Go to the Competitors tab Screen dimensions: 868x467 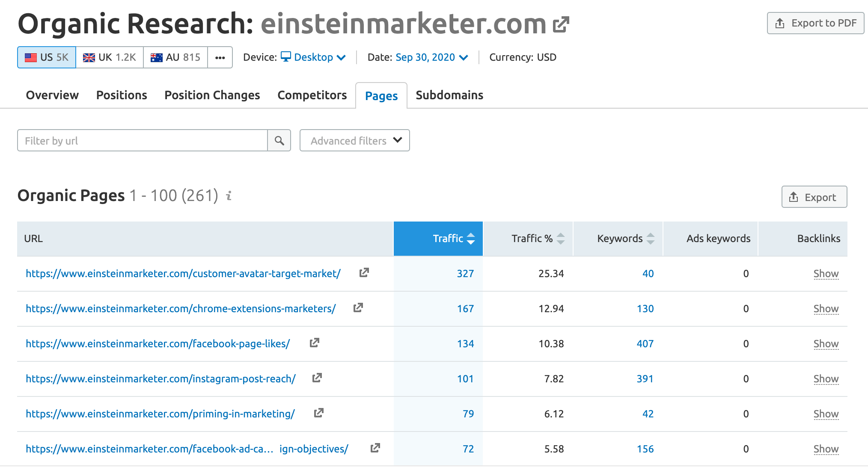[312, 95]
